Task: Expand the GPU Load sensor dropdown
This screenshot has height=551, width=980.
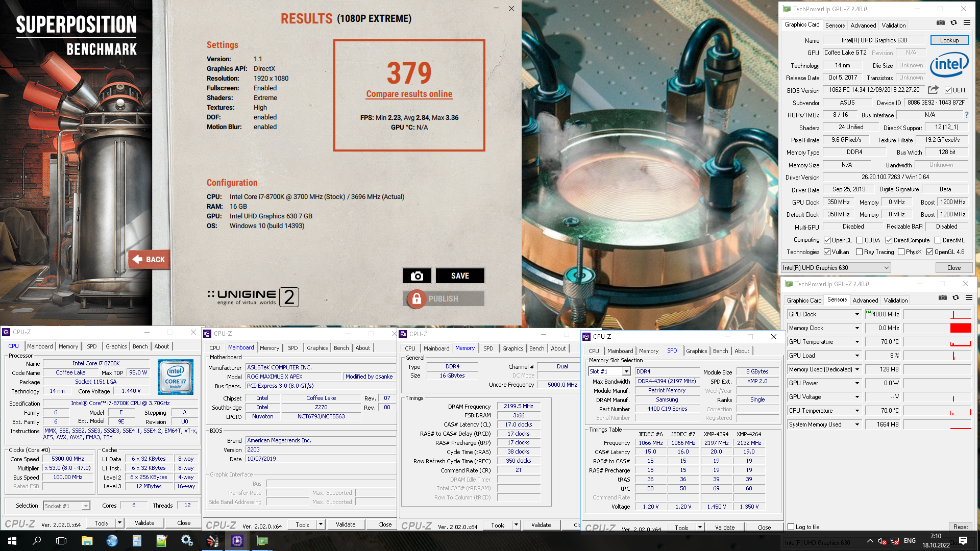Action: point(857,356)
